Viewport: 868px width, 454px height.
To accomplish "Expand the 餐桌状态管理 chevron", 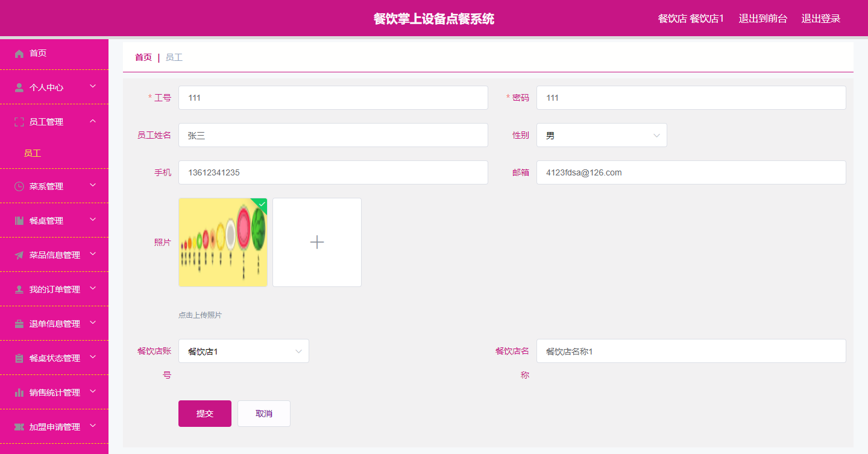I will [93, 358].
